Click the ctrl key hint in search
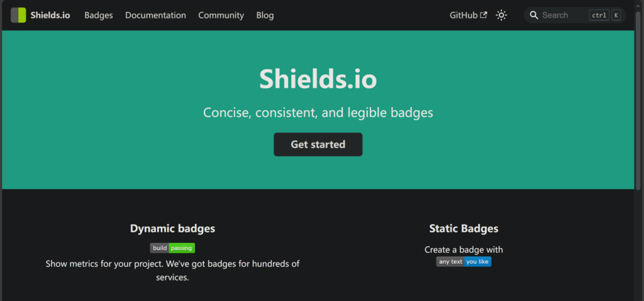This screenshot has width=644, height=301. (599, 15)
